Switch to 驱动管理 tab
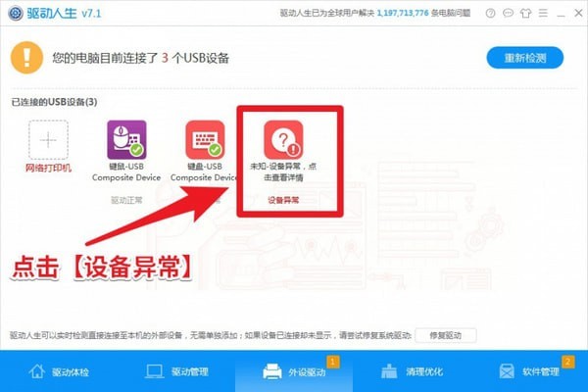The width and height of the screenshot is (588, 392). 176,372
